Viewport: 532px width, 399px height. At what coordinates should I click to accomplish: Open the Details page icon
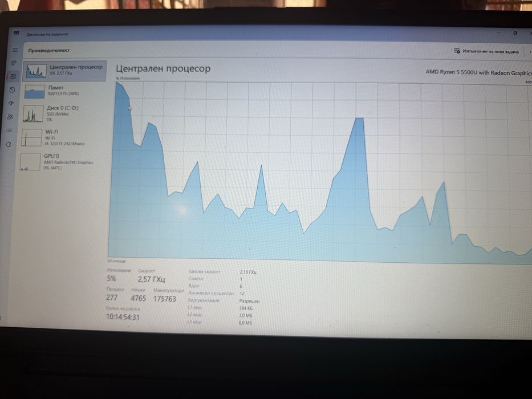(x=9, y=131)
